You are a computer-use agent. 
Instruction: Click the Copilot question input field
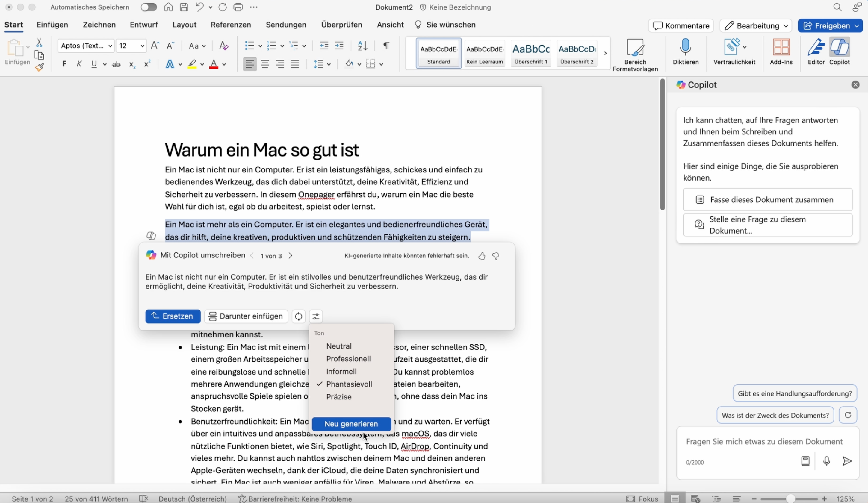[764, 441]
